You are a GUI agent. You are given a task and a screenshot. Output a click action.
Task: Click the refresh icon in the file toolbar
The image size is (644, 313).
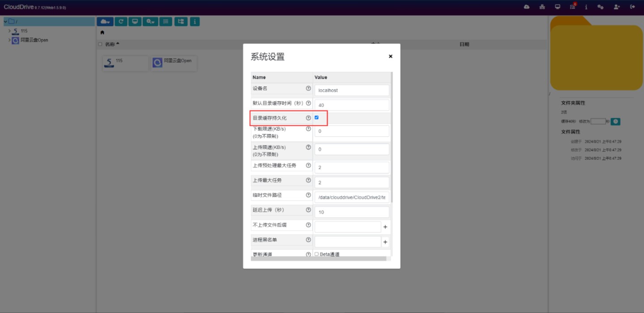coord(121,21)
